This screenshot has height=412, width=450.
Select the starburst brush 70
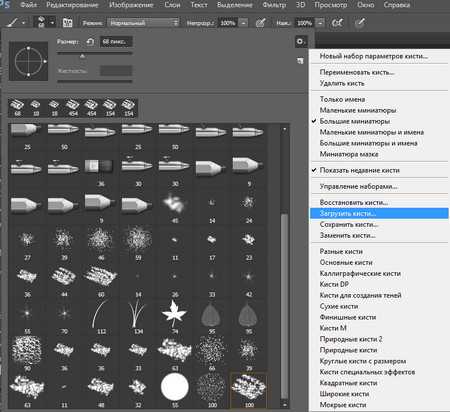(64, 317)
